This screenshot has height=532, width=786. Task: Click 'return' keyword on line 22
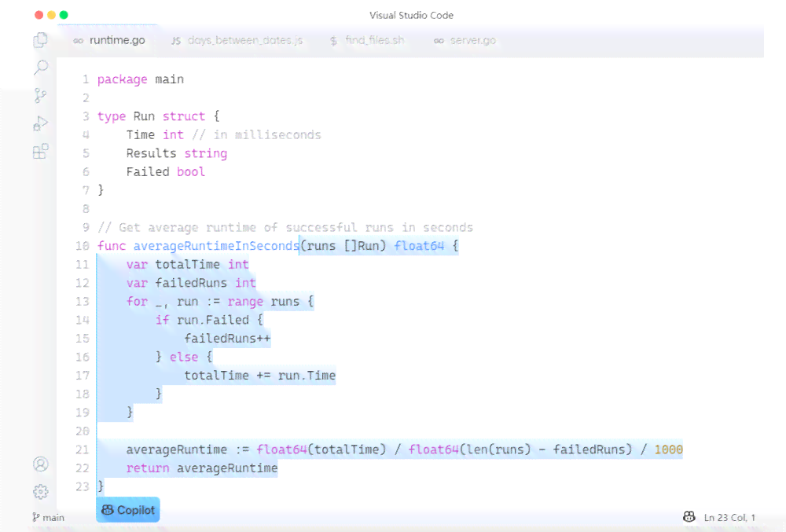148,468
